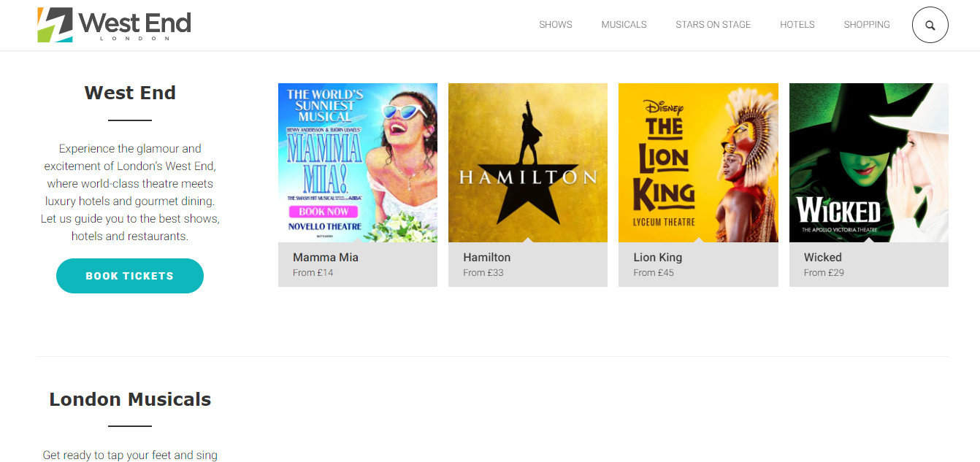The height and width of the screenshot is (462, 980).
Task: Open the Hamilton poster thumbnail
Action: [x=528, y=163]
